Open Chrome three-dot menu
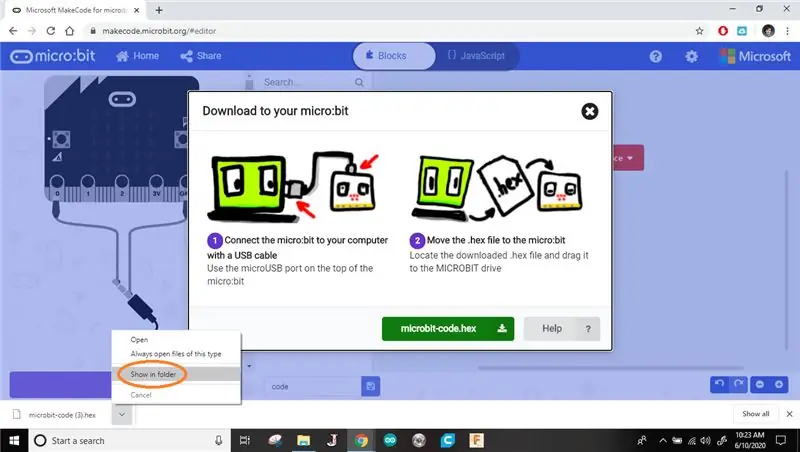The height and width of the screenshot is (452, 800). click(x=787, y=31)
